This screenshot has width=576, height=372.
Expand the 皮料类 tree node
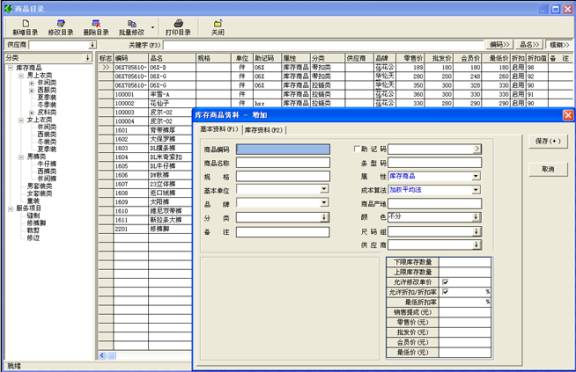(x=32, y=112)
